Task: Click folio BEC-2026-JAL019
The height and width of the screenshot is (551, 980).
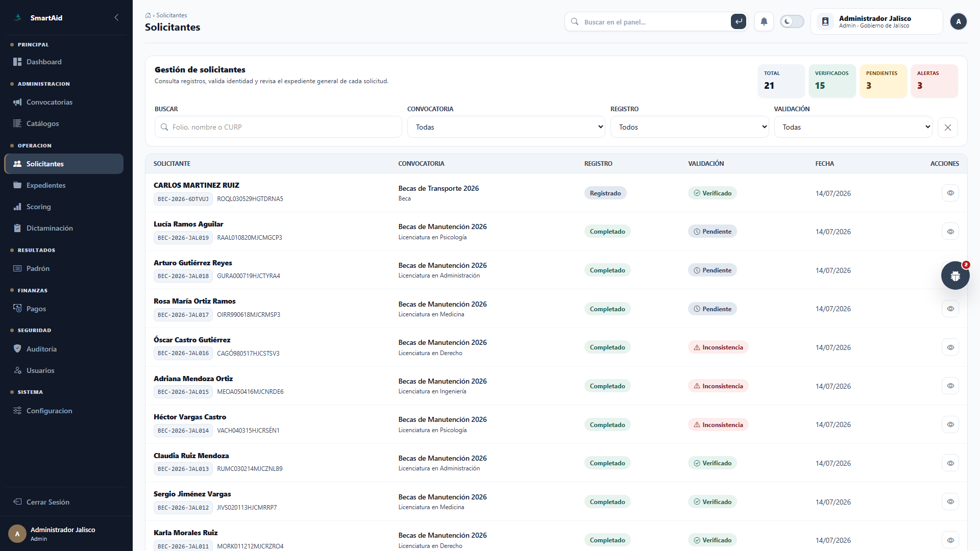Action: coord(183,238)
